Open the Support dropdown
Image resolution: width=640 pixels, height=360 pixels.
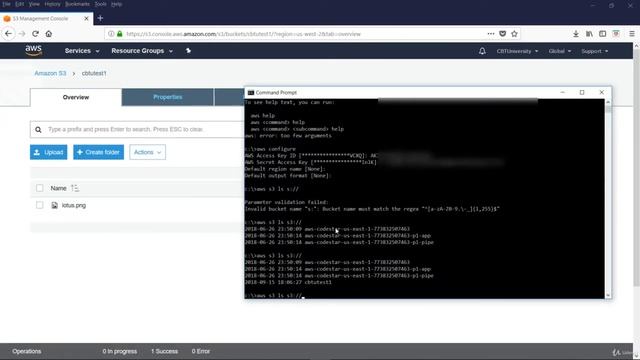coord(595,51)
